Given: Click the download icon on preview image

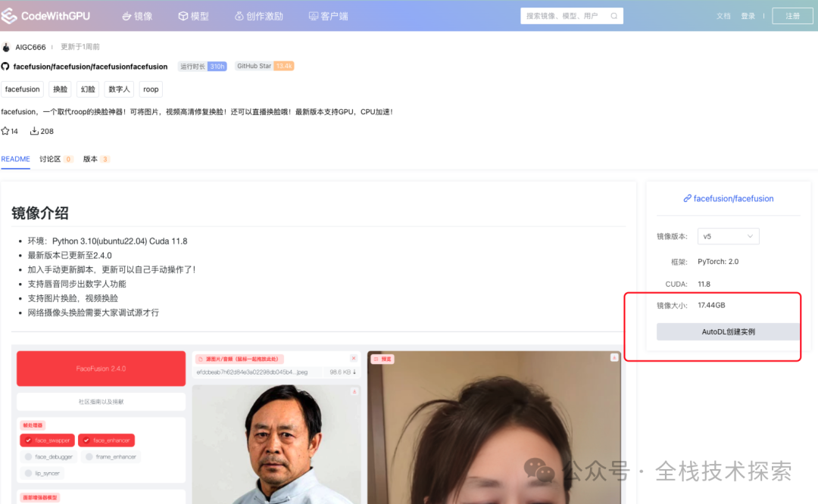Looking at the screenshot, I should [614, 357].
